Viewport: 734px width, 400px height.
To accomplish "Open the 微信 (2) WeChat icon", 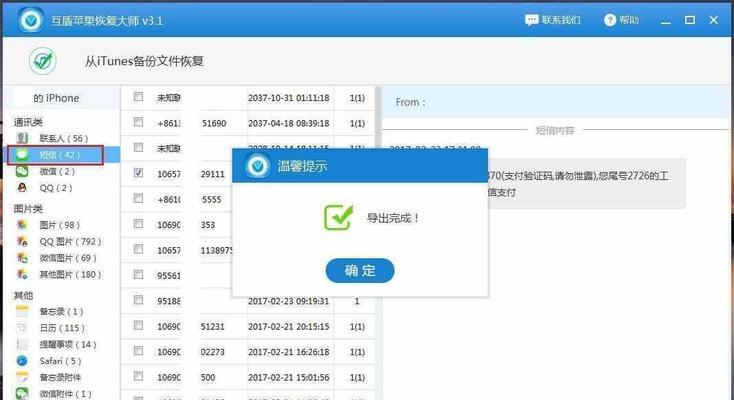I will coord(22,171).
